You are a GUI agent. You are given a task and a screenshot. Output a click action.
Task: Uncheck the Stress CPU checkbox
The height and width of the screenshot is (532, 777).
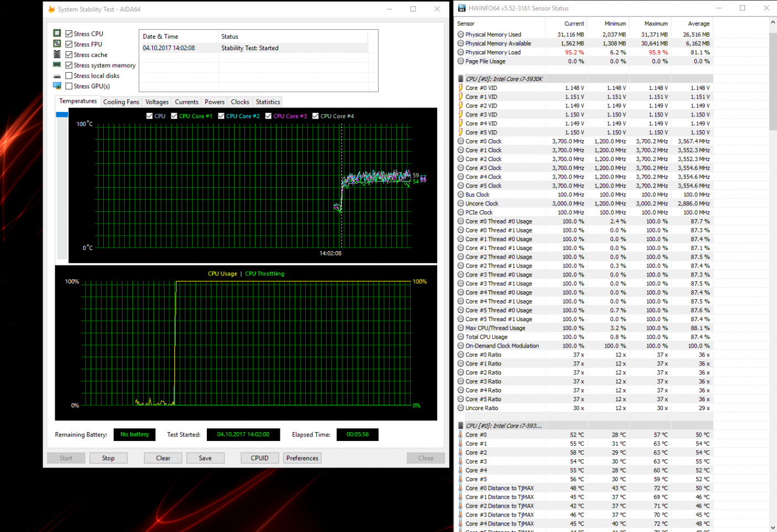(69, 34)
